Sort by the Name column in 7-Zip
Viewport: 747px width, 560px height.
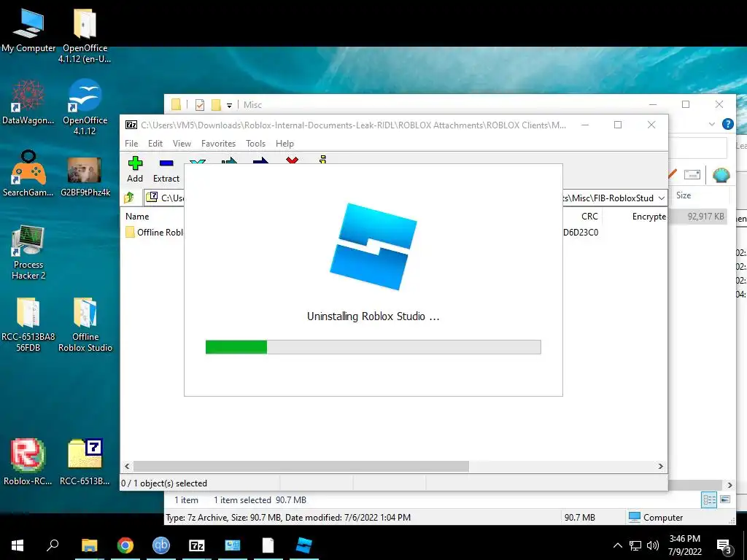[137, 216]
